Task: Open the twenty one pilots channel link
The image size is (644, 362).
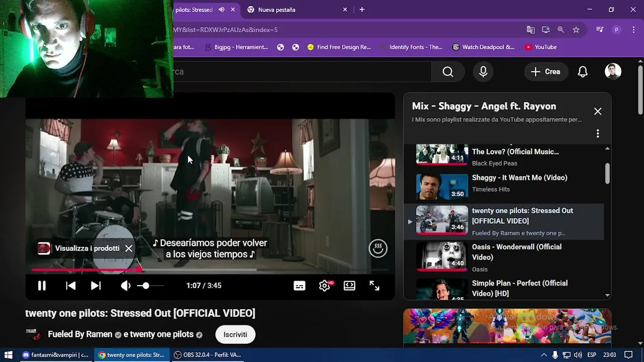Action: pos(162,334)
